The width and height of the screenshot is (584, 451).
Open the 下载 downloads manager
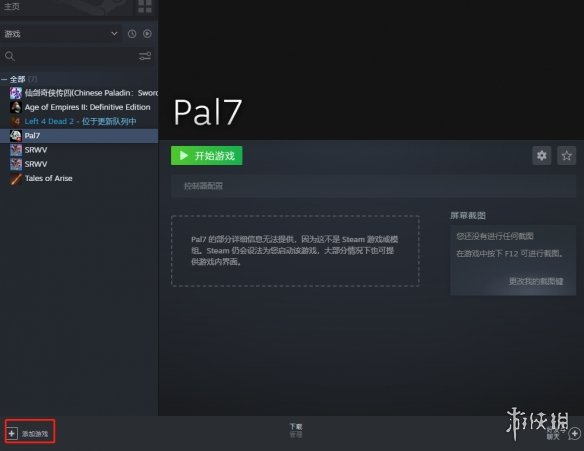coord(296,430)
